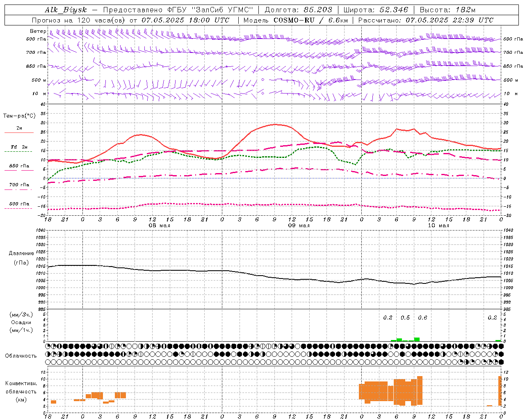Image resolution: width=525 pixels, height=420 pixels.
Task: Click the elevation text Высота: 182м
Action: click(x=447, y=10)
